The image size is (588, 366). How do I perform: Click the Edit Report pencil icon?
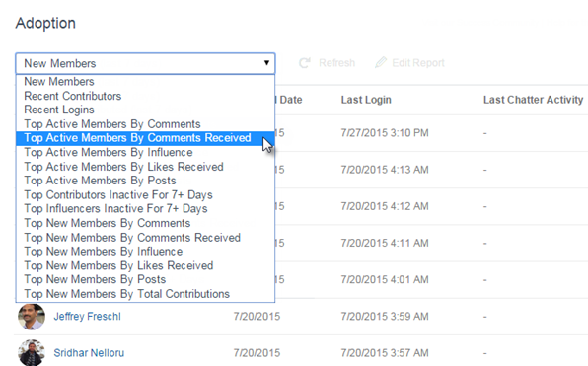click(380, 62)
